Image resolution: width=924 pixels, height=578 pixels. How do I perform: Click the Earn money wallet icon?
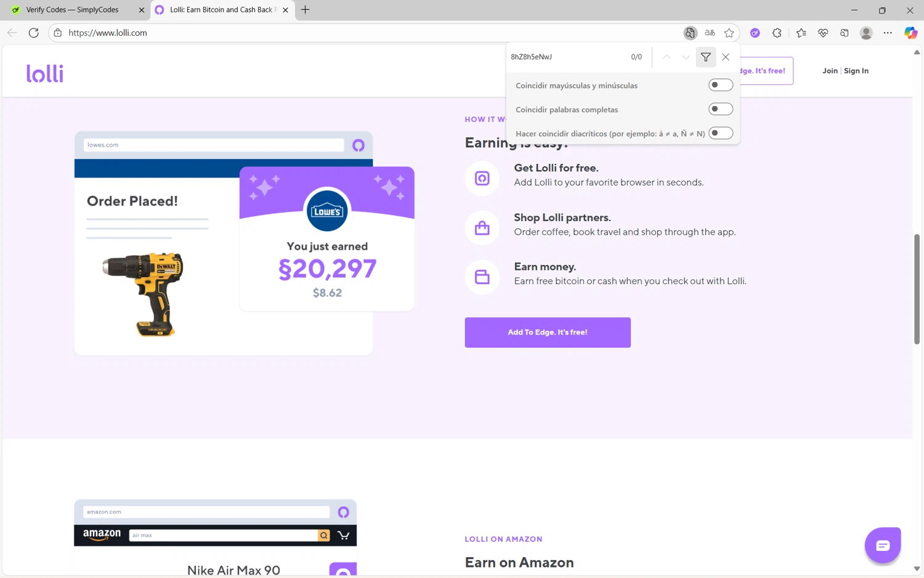[482, 277]
